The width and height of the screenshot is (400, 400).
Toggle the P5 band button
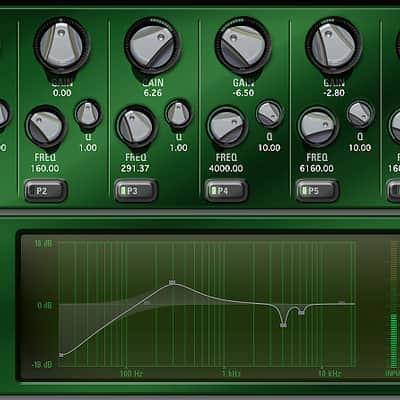(317, 191)
